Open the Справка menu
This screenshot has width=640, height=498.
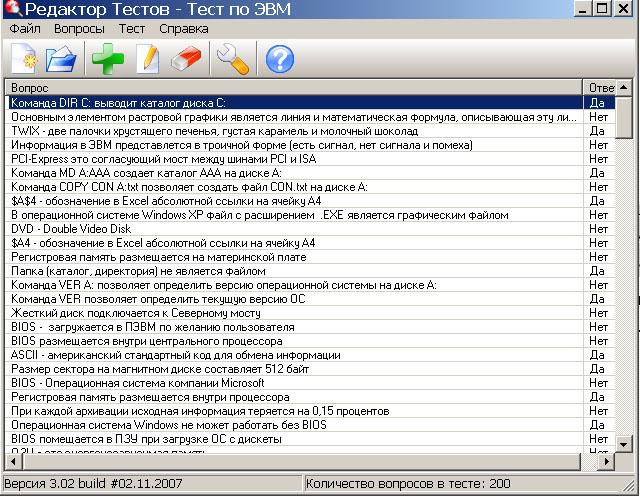click(x=184, y=29)
